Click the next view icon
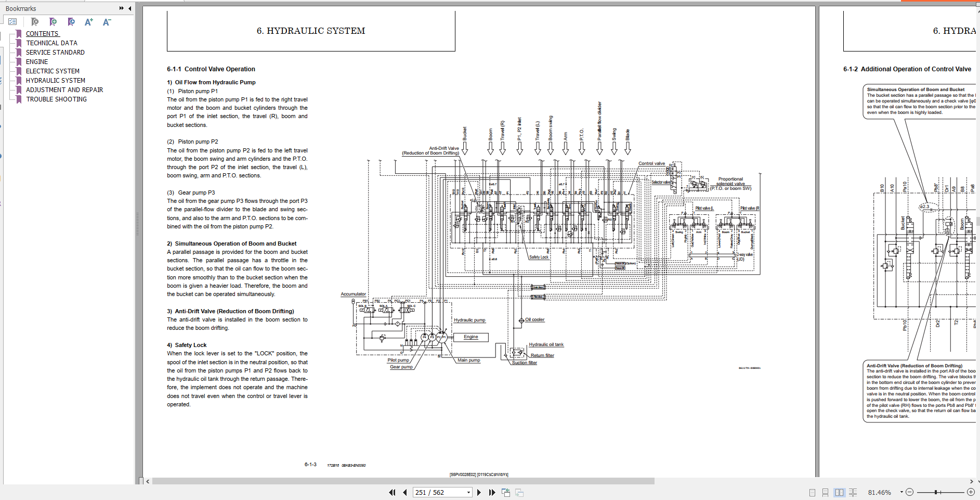Viewport: 980px width, 500px height. point(519,492)
